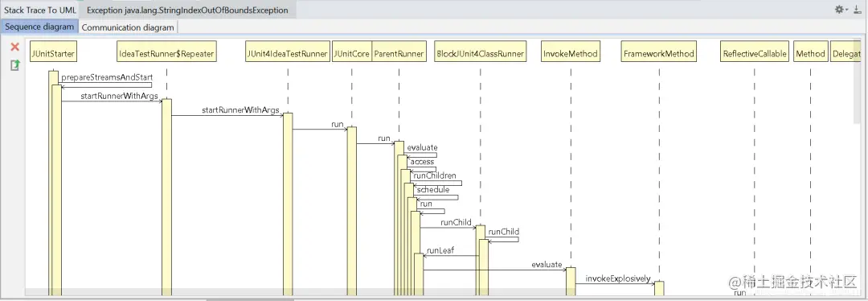This screenshot has height=301, width=868.
Task: Select the Method lifeline box
Action: coord(810,51)
